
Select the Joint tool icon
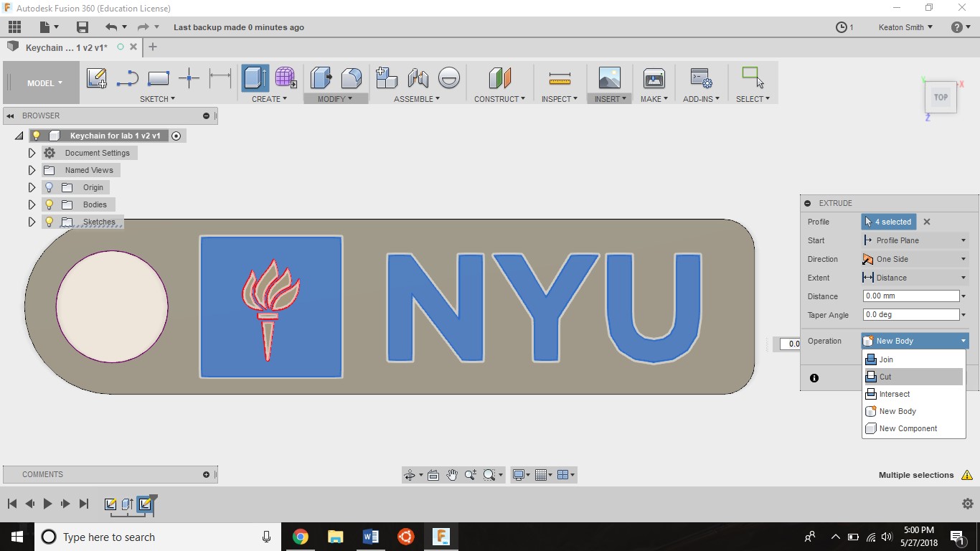point(418,78)
